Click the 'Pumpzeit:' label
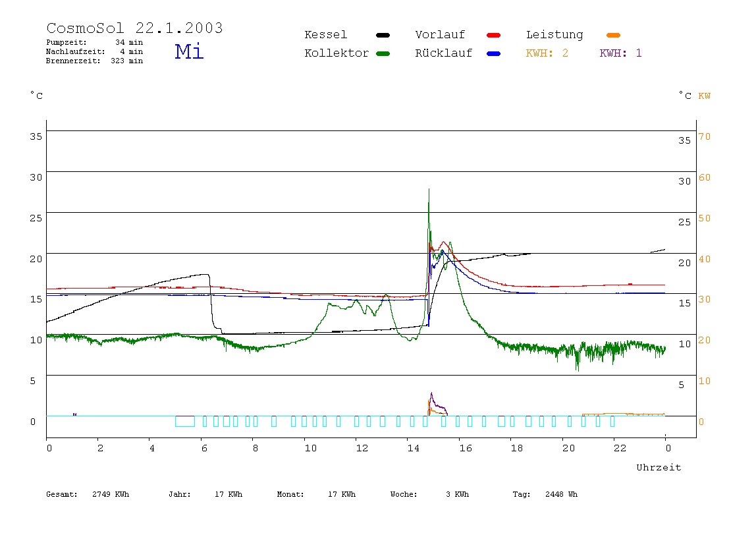This screenshot has height=535, width=756. coord(67,42)
